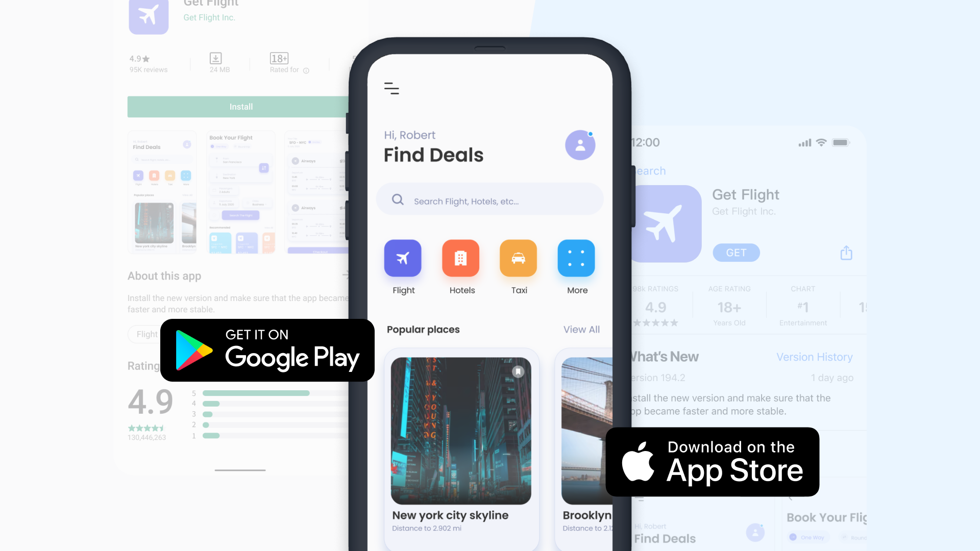
Task: Tap Install button on Google Play
Action: [x=240, y=107]
